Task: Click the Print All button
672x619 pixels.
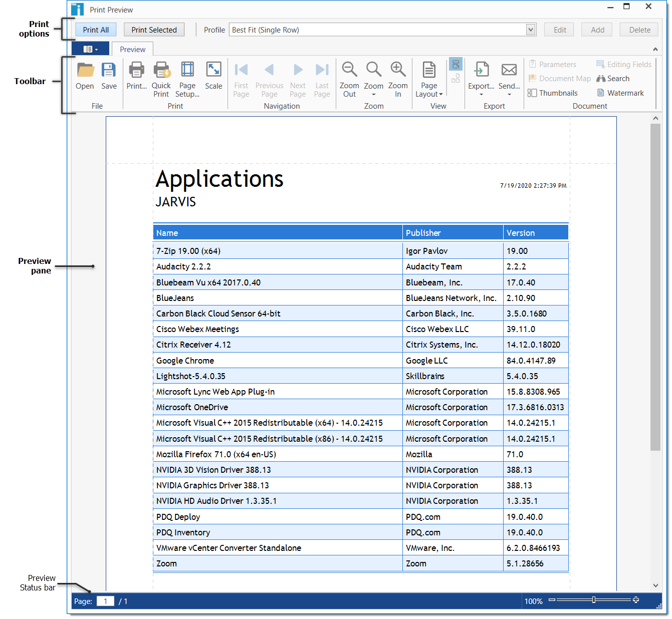Action: point(96,30)
